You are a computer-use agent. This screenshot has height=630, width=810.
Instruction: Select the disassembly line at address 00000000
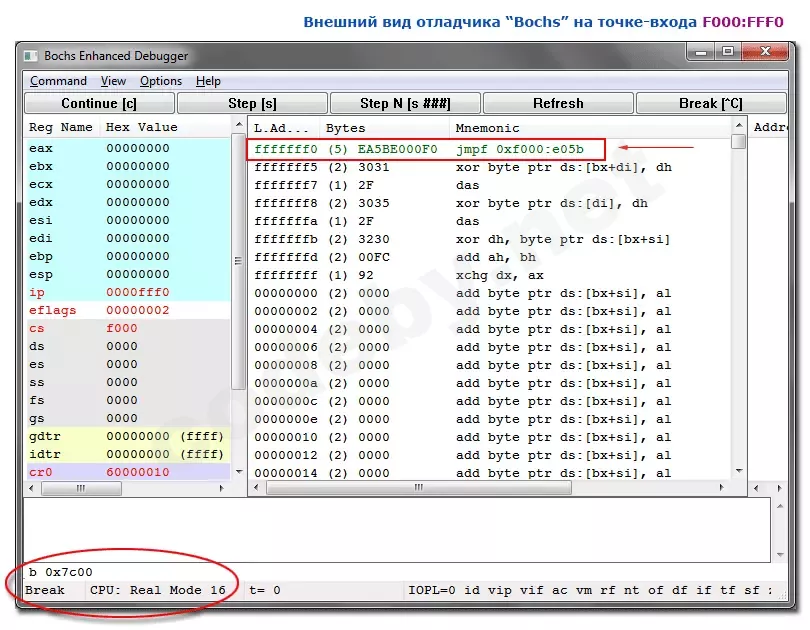[490, 294]
